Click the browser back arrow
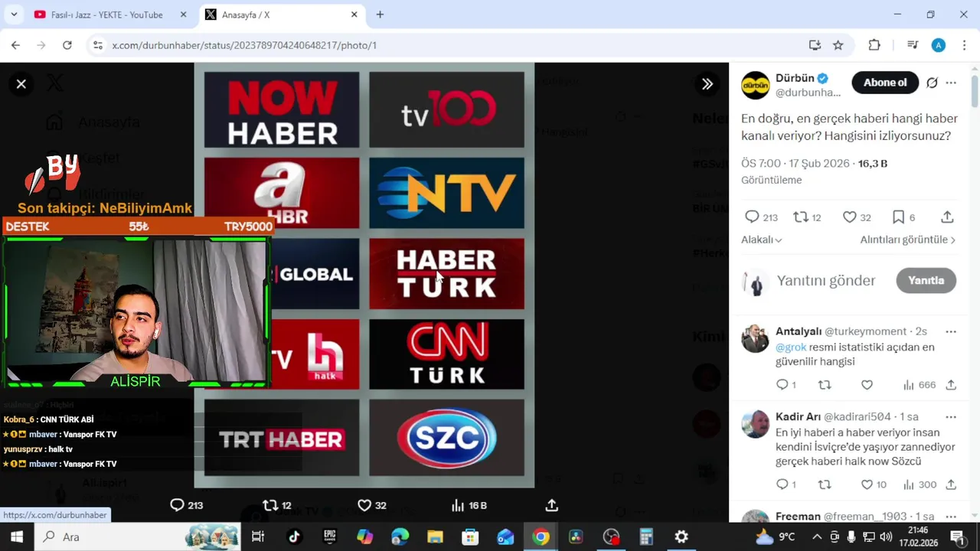The width and height of the screenshot is (980, 551). point(15,45)
